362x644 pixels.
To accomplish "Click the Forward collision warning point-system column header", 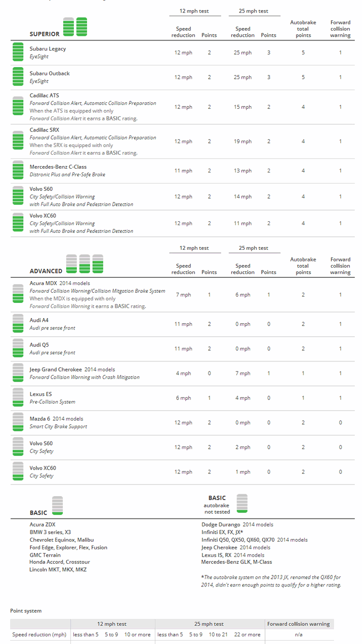I will click(x=299, y=624).
